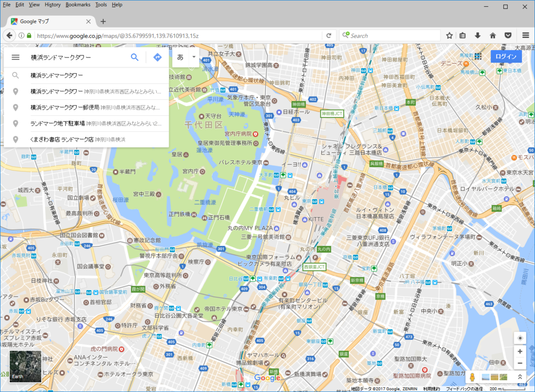535x392 pixels.
Task: Open the Bookmarks menu
Action: coord(78,5)
